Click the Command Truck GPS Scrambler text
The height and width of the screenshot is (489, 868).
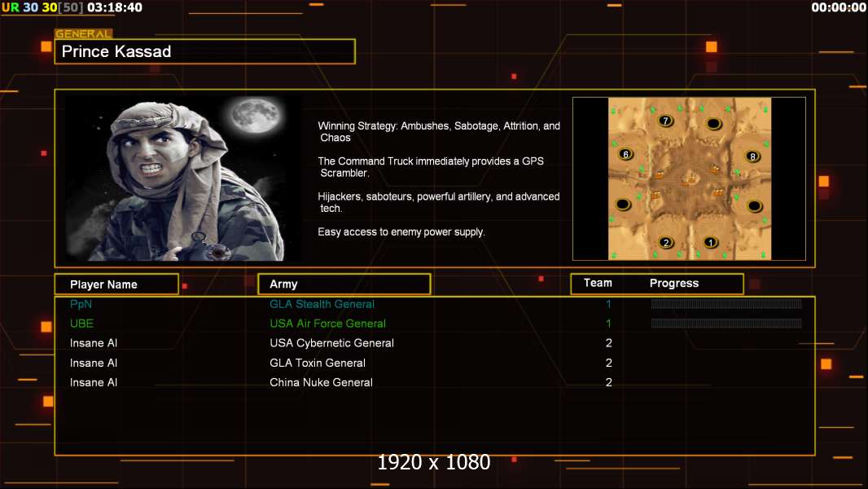(431, 167)
